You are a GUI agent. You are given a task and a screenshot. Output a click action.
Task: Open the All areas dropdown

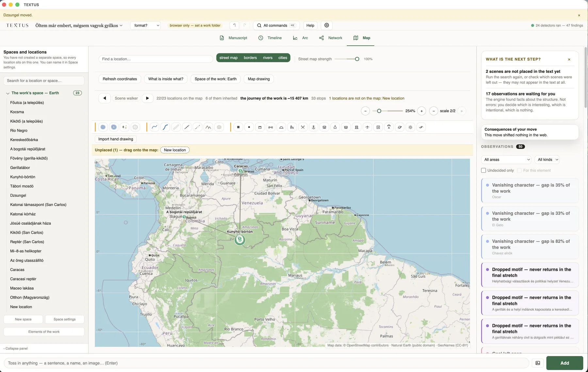[x=507, y=160]
